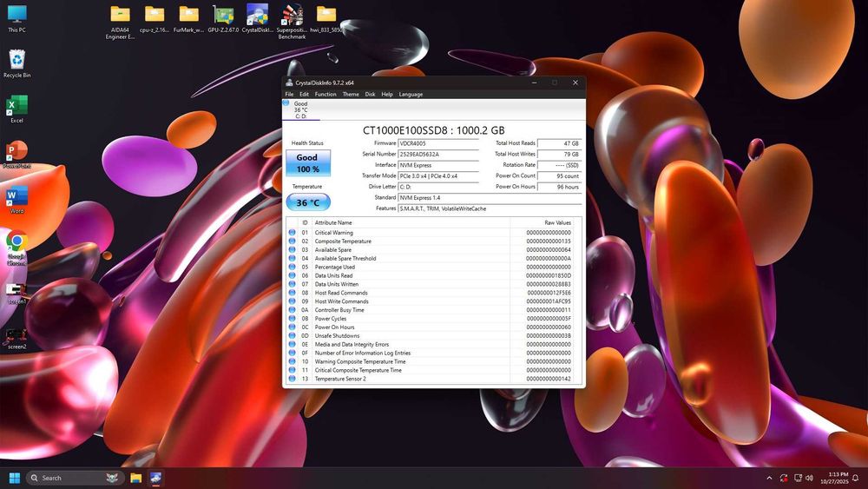Open the network tray icon
Viewport: 868px width, 489px height.
coord(798,478)
